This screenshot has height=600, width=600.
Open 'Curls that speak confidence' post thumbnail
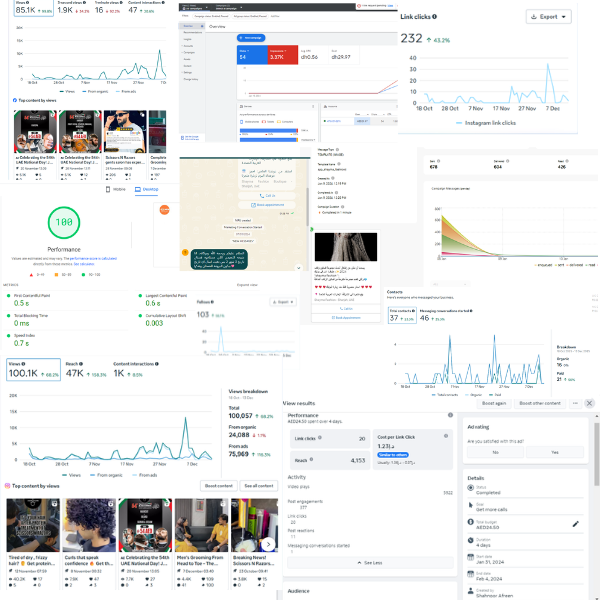[x=89, y=525]
